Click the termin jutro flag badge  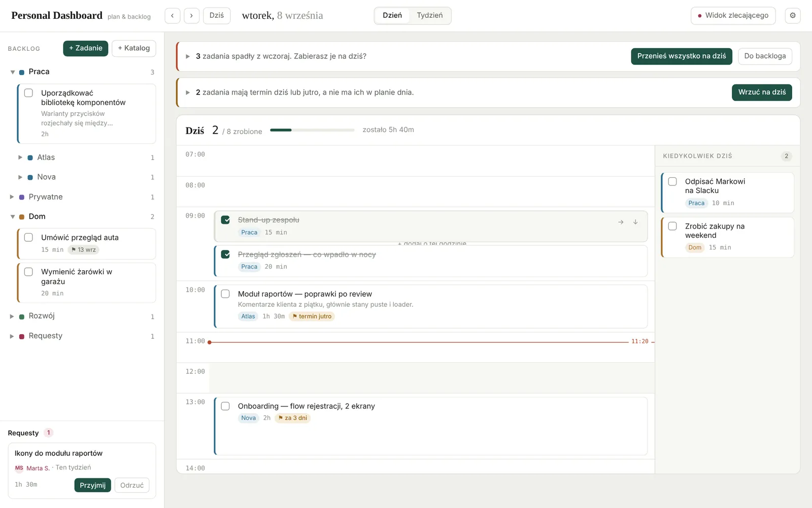point(312,316)
